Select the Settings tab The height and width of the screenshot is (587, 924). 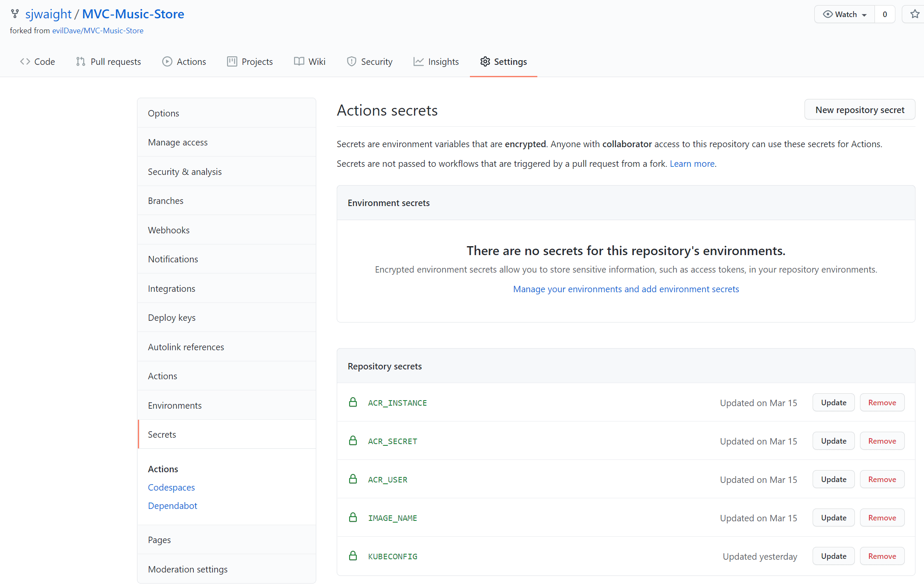(x=504, y=61)
